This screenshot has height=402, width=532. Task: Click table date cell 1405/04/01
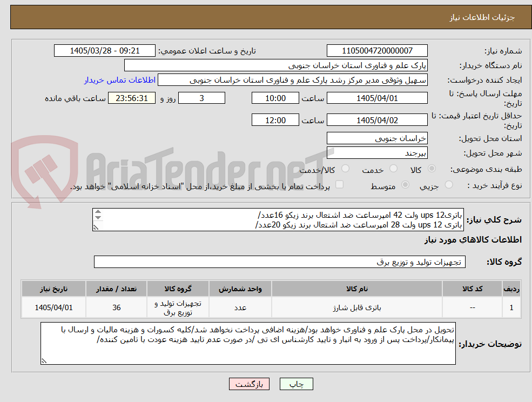tap(53, 307)
